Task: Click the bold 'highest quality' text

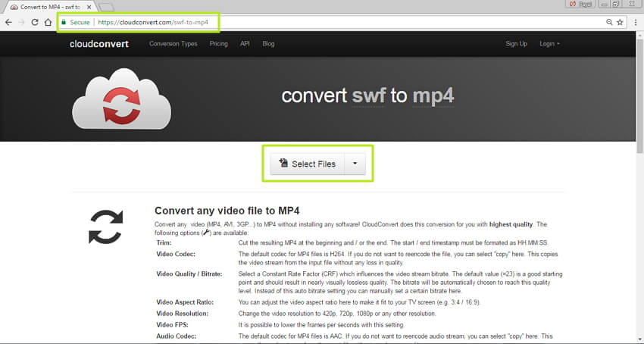Action: [511, 224]
